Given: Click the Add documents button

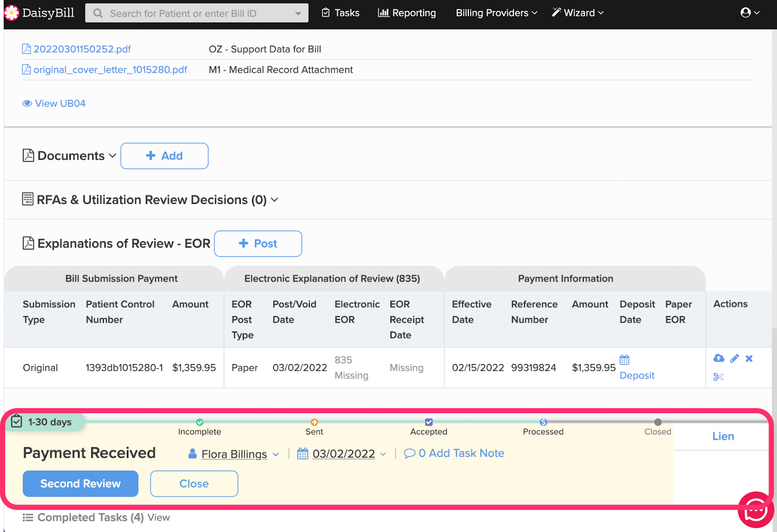Looking at the screenshot, I should point(165,156).
